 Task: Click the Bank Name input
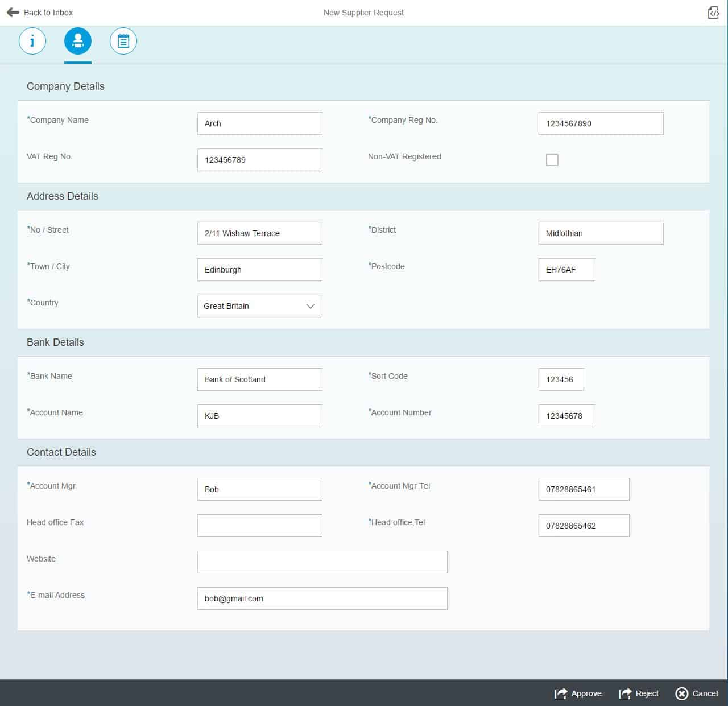point(260,379)
